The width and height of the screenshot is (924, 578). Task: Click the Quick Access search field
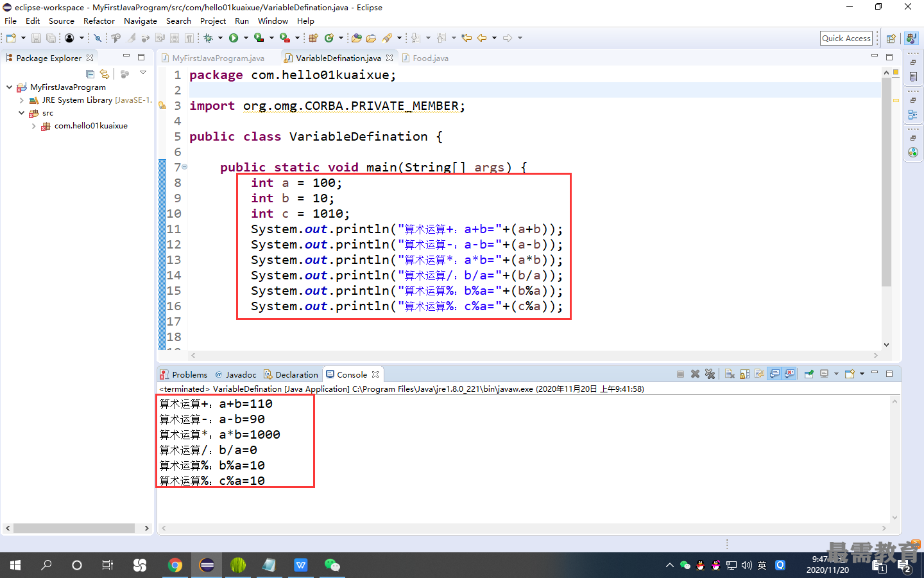pyautogui.click(x=846, y=38)
